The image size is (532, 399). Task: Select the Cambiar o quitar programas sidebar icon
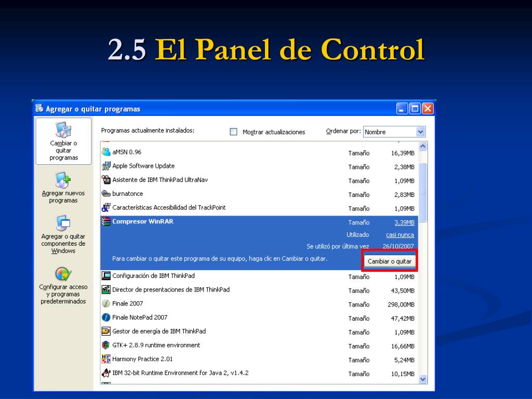coord(63,130)
